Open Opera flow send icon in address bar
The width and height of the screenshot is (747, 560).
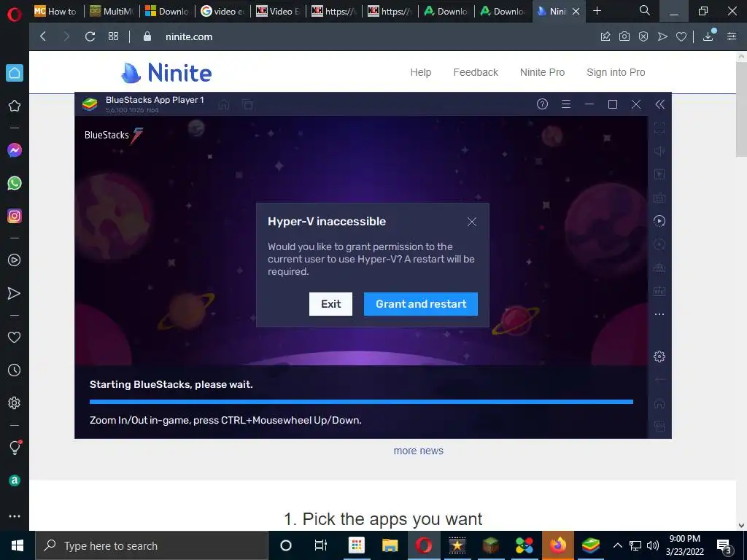(662, 36)
